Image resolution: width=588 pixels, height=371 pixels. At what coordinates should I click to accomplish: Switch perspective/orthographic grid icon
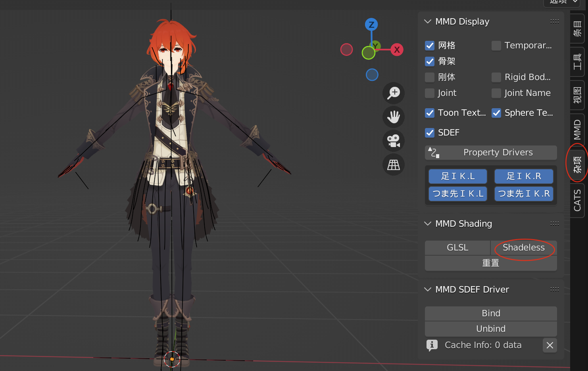[394, 164]
